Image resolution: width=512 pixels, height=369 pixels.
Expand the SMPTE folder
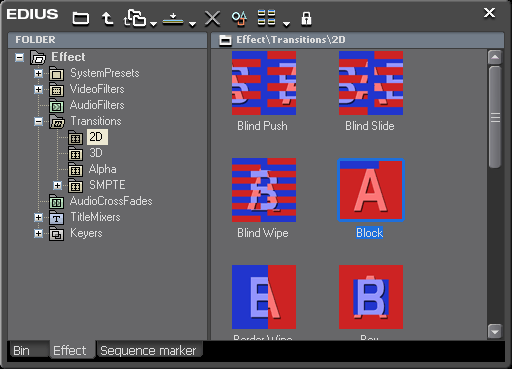click(x=57, y=185)
